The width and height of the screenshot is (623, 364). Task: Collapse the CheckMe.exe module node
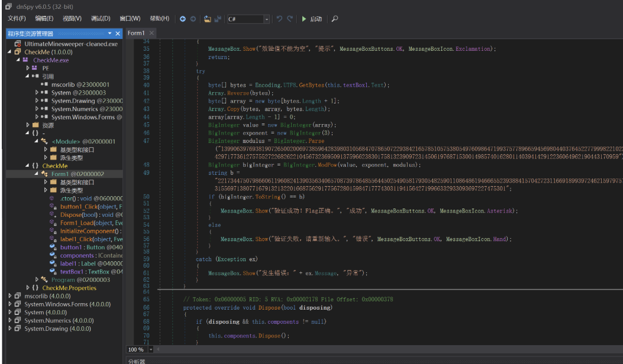pos(19,60)
